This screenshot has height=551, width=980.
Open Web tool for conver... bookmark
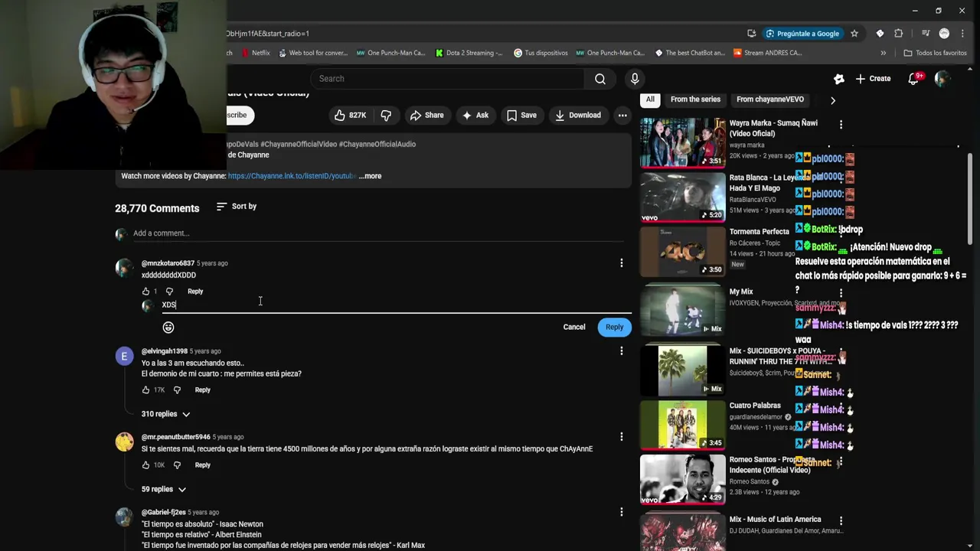[x=313, y=53]
